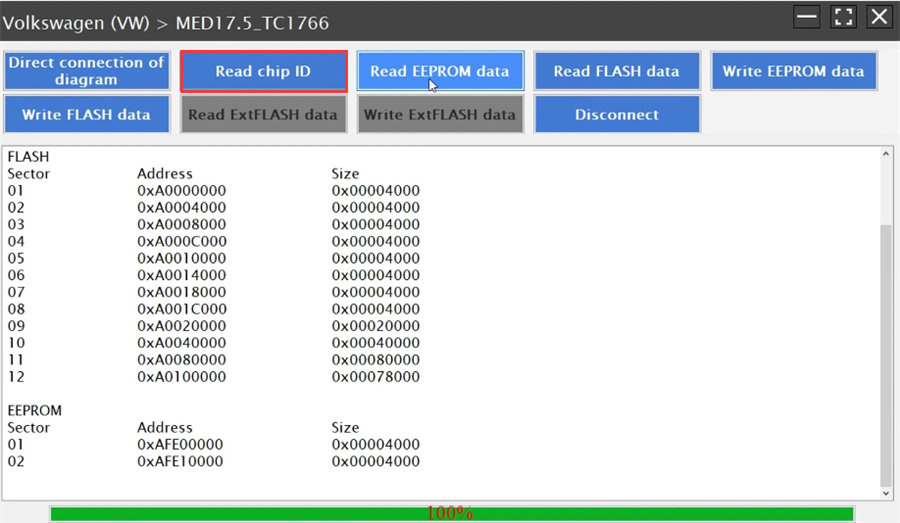The width and height of the screenshot is (900, 523).
Task: Start Read FLASH data operation
Action: coord(616,71)
